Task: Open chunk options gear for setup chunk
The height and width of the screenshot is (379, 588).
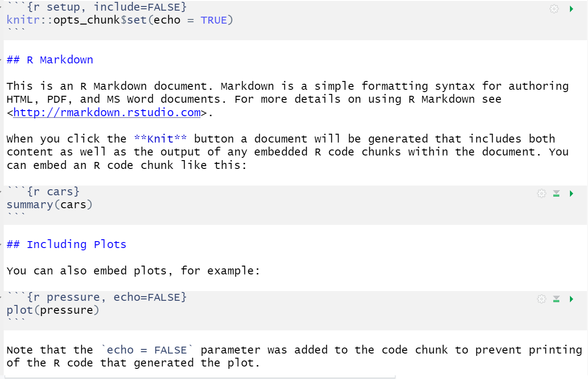Action: pyautogui.click(x=554, y=9)
